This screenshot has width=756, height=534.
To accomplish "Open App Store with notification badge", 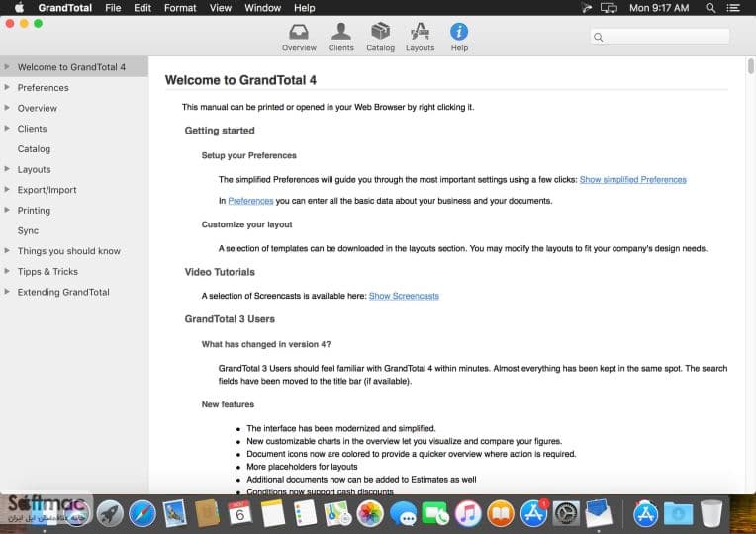I will [x=533, y=514].
